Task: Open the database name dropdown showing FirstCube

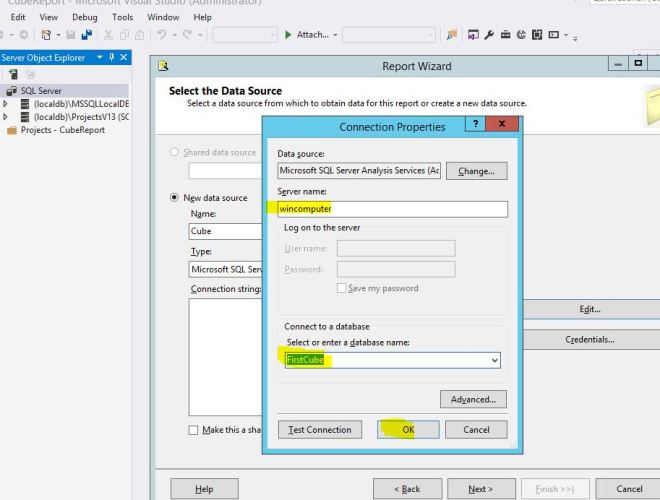Action: (x=493, y=360)
